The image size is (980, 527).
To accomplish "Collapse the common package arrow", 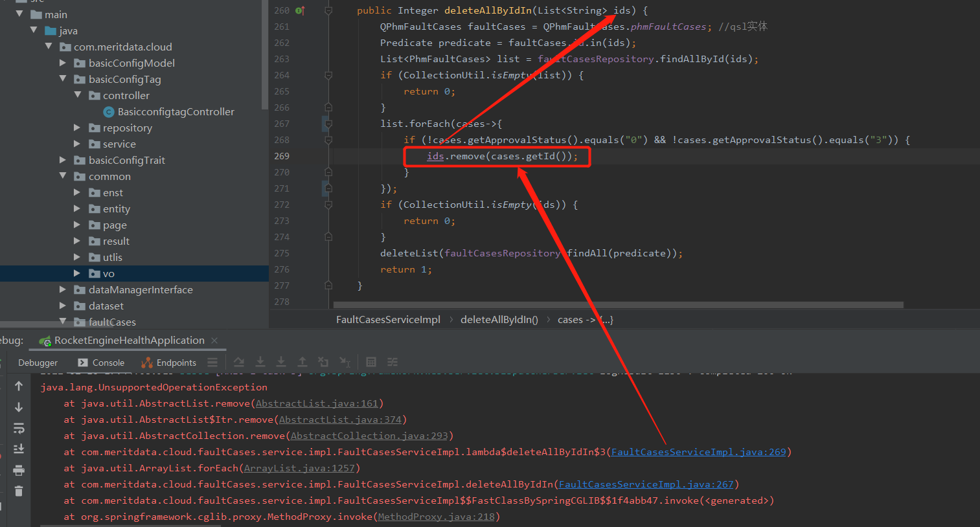I will click(63, 175).
